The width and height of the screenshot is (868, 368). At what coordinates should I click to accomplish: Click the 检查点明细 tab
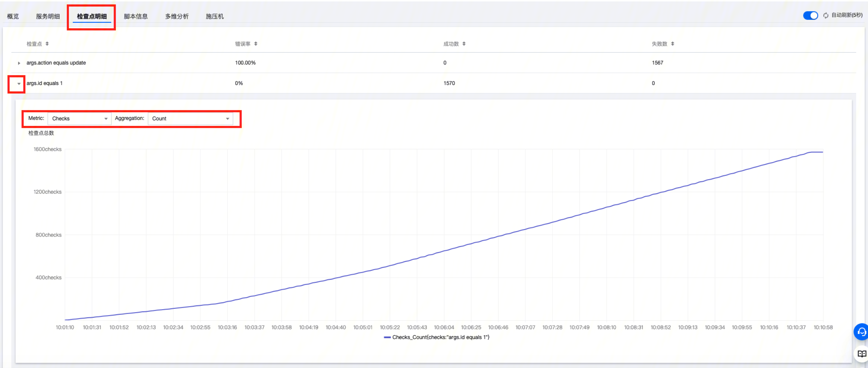click(92, 16)
